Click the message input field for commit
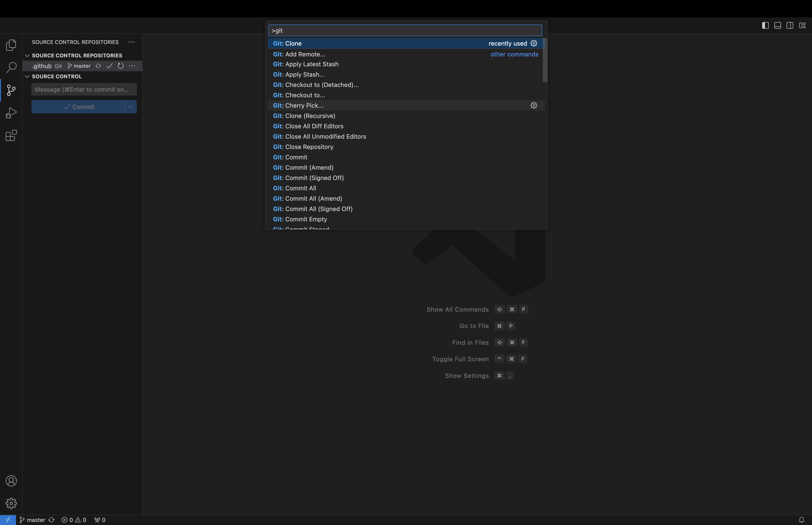 click(x=83, y=89)
